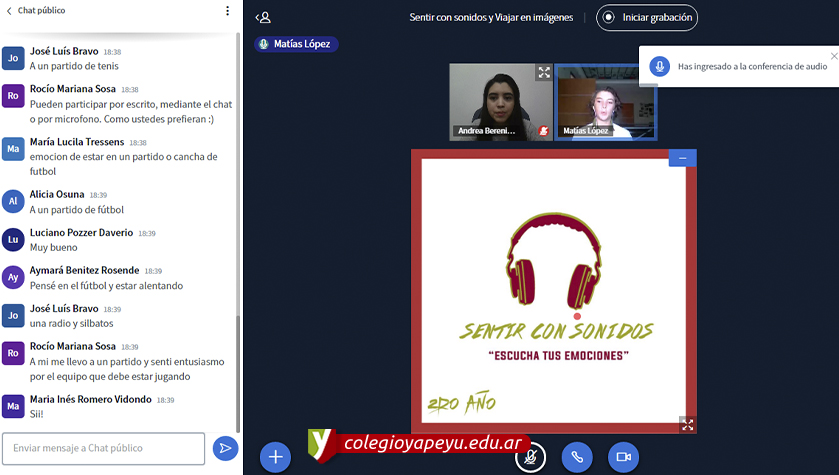Dismiss the audio conference notification

pos(834,56)
